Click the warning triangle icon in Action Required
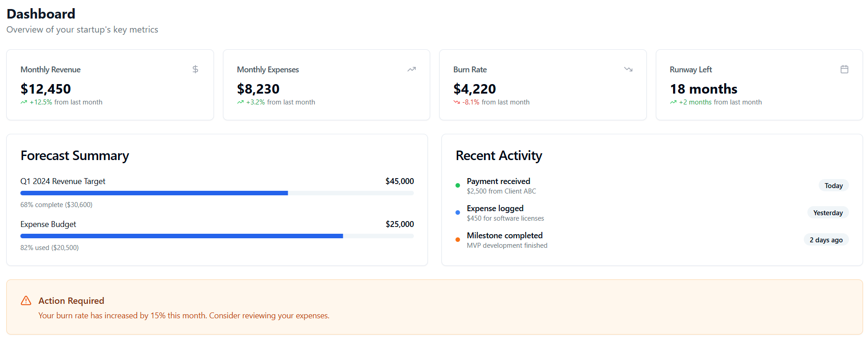 [26, 301]
